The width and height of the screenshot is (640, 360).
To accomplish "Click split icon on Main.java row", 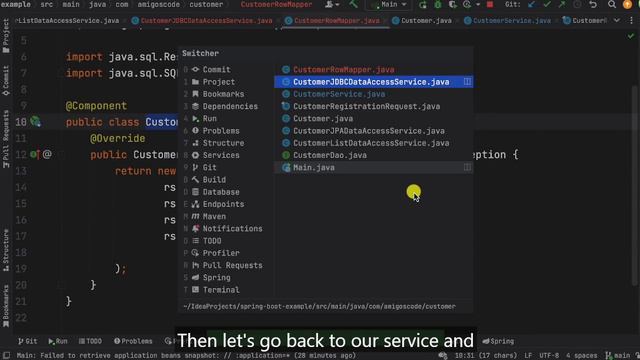I will coord(467,167).
